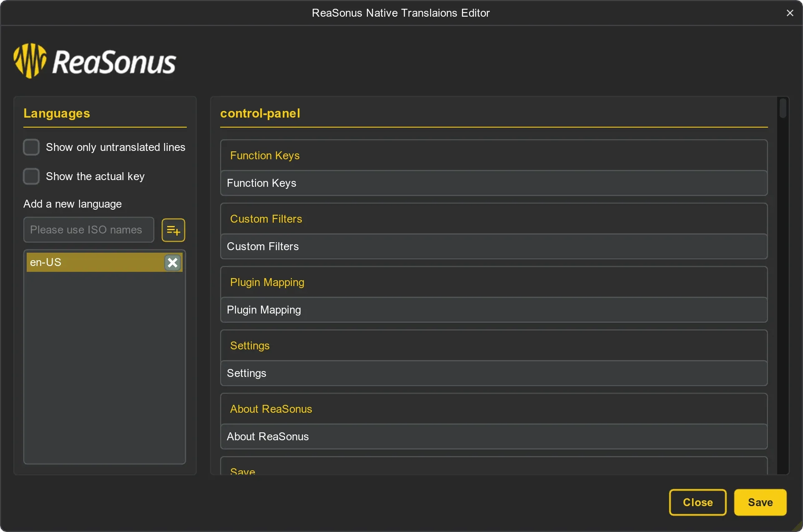The width and height of the screenshot is (803, 532).
Task: Edit the Custom Filters translation field
Action: click(494, 246)
